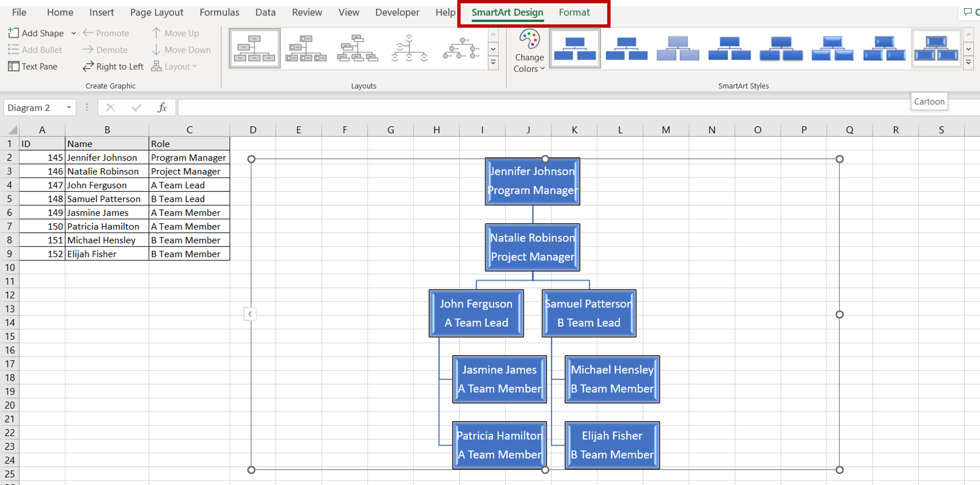Select row header 5
The image size is (980, 485).
pyautogui.click(x=9, y=199)
